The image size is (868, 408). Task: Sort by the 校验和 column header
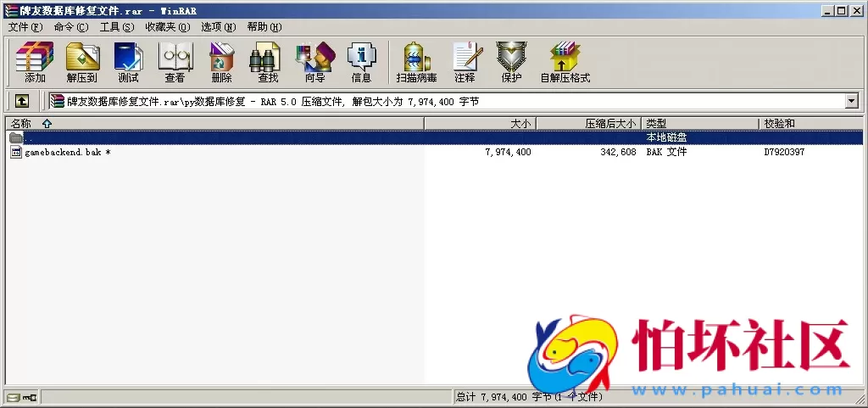[x=810, y=124]
